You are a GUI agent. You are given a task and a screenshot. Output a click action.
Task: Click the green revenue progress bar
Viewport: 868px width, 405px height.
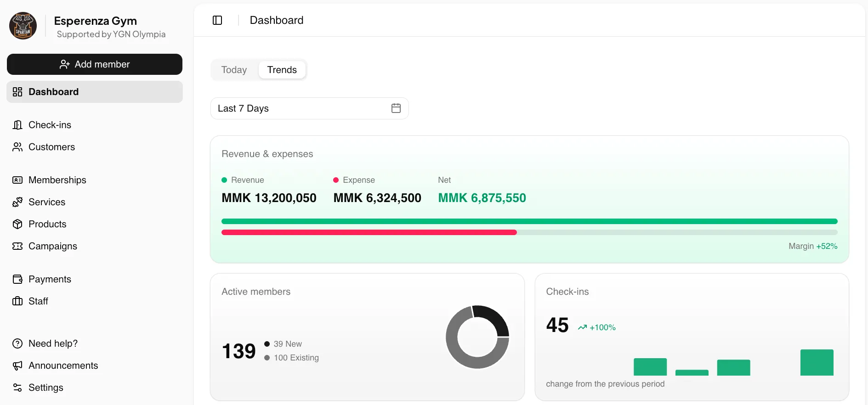(x=529, y=221)
